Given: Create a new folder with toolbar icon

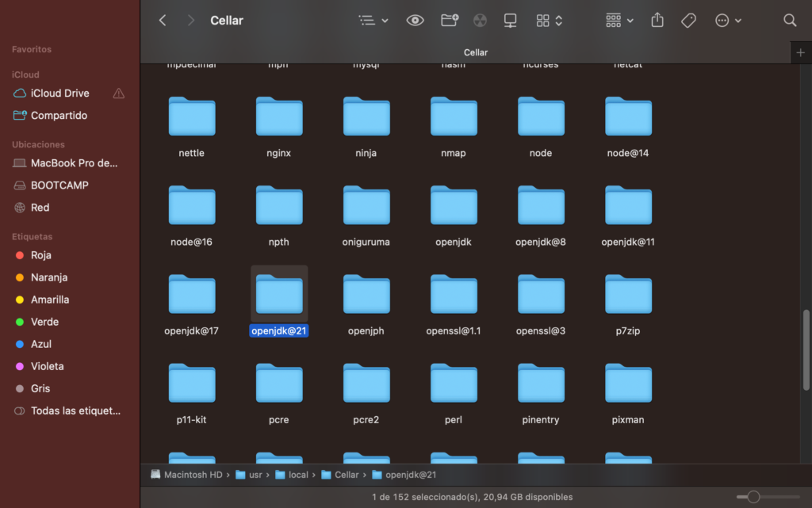Looking at the screenshot, I should pos(450,21).
